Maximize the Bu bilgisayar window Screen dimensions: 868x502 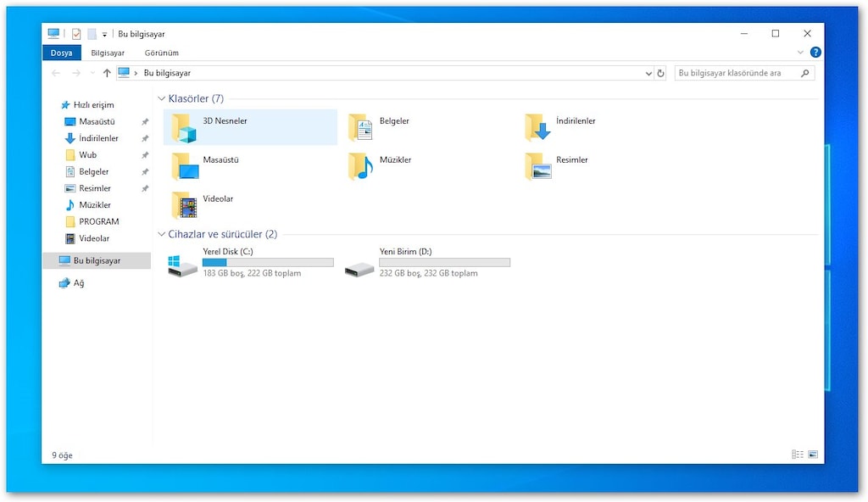[x=776, y=34]
